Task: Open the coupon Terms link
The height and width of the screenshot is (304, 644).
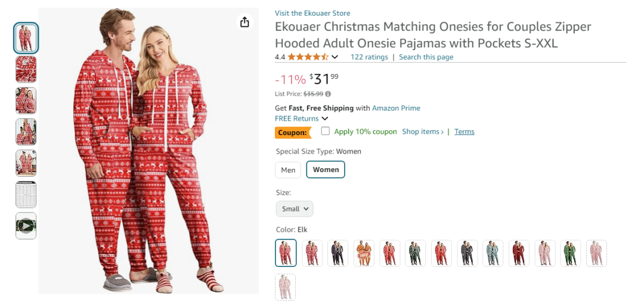Action: pos(465,131)
